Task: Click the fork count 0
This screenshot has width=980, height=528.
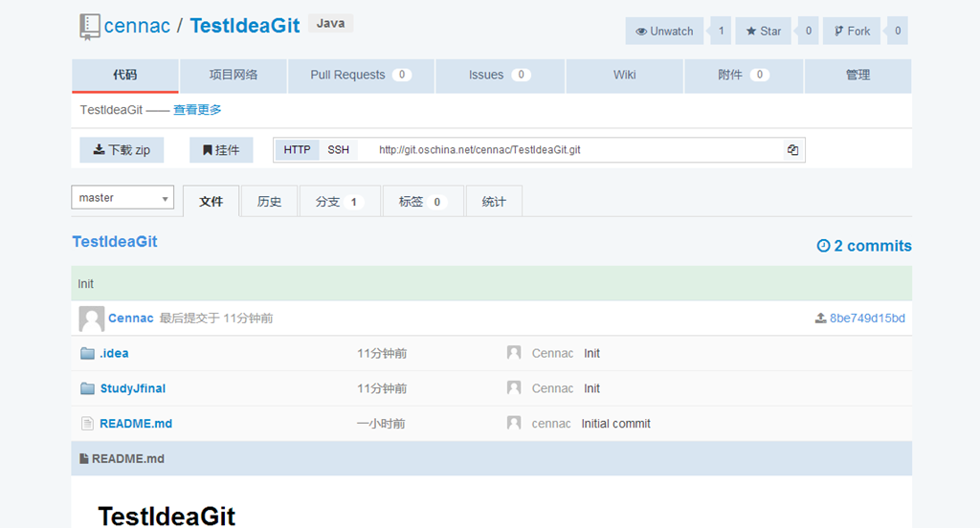Action: pos(898,32)
